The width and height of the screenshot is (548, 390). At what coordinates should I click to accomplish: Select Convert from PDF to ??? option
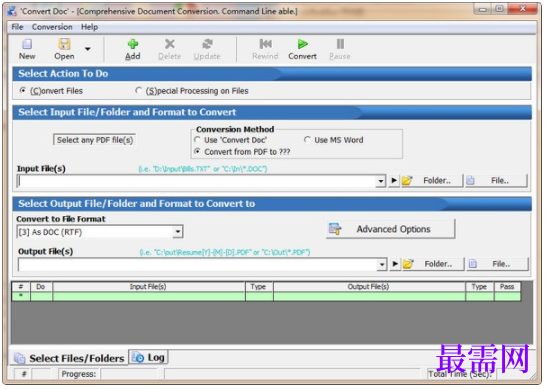tap(197, 152)
